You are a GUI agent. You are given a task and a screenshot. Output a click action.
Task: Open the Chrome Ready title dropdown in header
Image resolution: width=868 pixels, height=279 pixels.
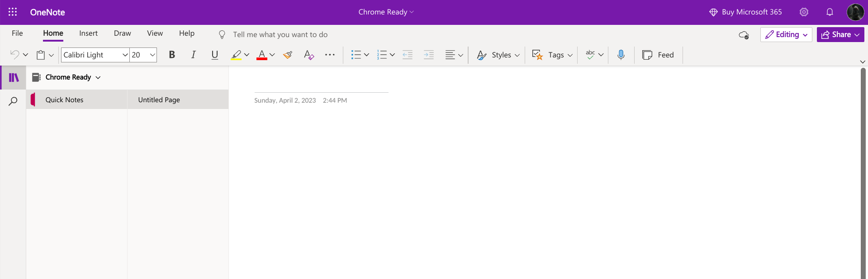pos(386,12)
